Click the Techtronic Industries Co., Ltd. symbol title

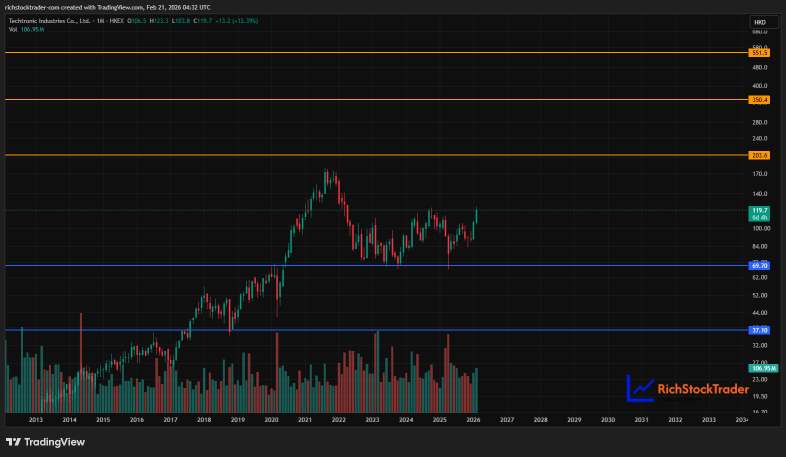pyautogui.click(x=49, y=21)
